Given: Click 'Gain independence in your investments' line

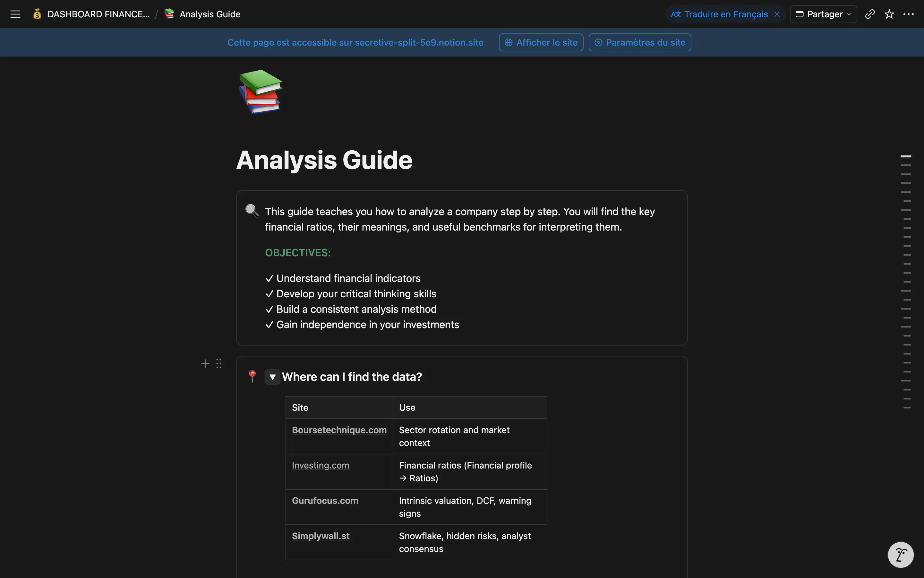Looking at the screenshot, I should pos(362,325).
